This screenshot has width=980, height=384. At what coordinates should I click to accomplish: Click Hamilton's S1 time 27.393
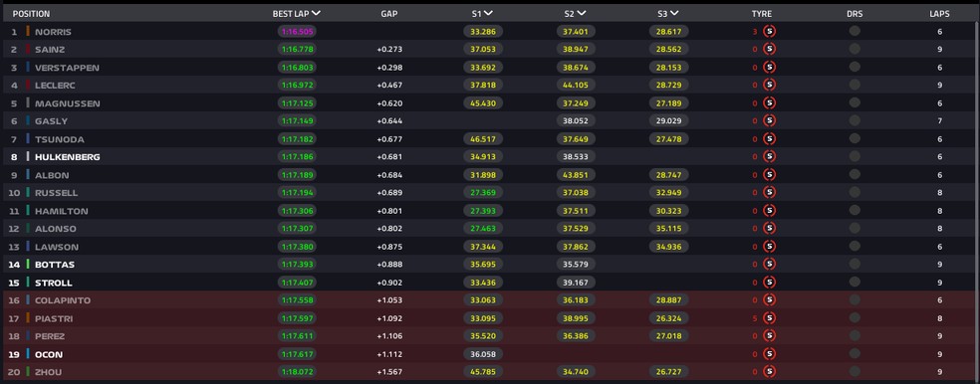point(482,211)
